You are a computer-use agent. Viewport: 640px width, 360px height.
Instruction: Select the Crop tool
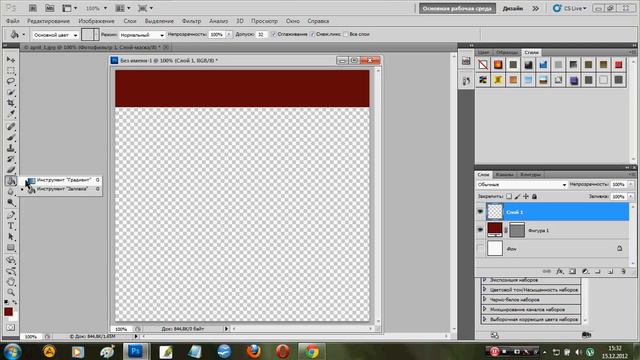pos(11,103)
